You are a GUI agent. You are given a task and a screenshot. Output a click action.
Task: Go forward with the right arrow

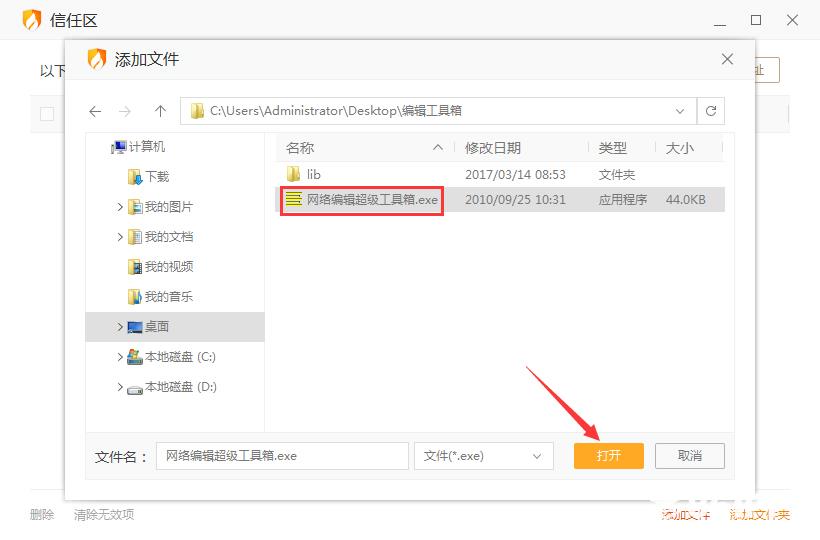124,111
